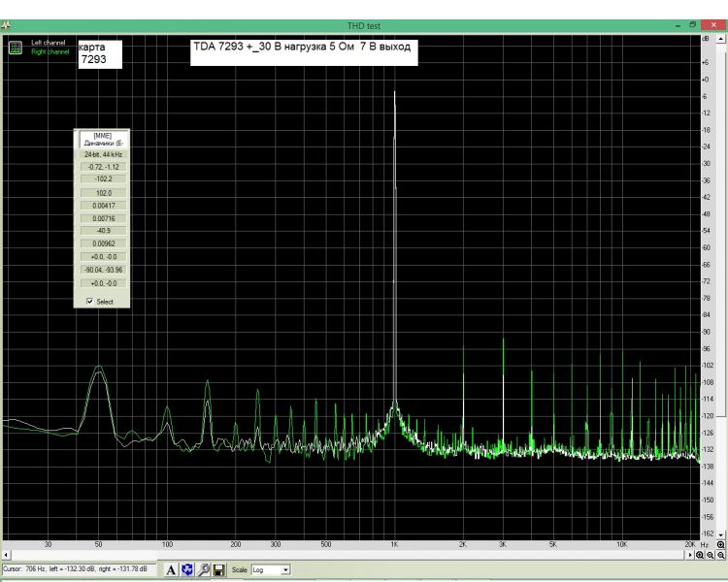This screenshot has width=728, height=582.
Task: Open the magnifier tool in bottom toolbar
Action: coord(203,569)
